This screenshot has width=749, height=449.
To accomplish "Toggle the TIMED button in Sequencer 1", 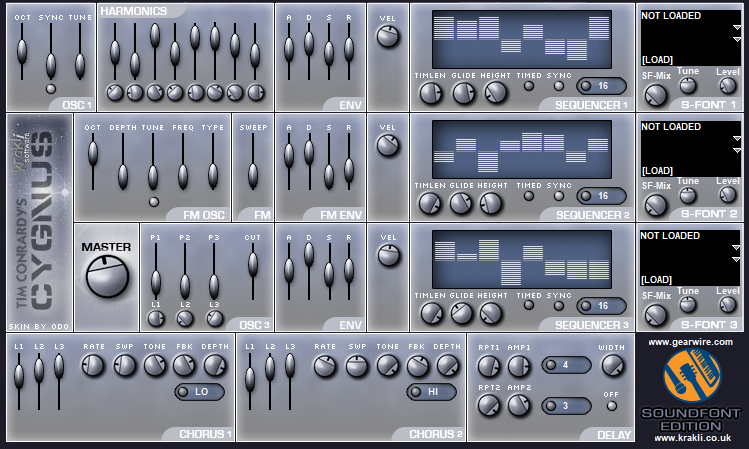I will pos(529,85).
